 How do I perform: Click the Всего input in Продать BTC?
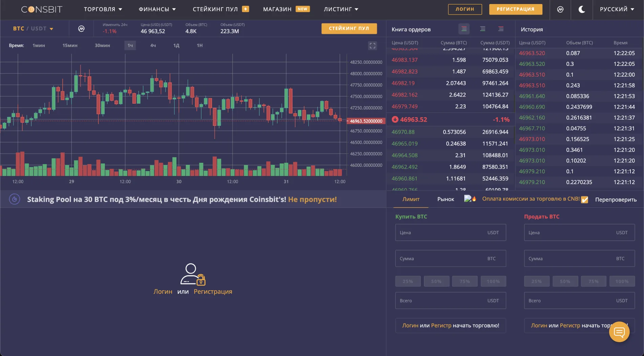point(579,301)
